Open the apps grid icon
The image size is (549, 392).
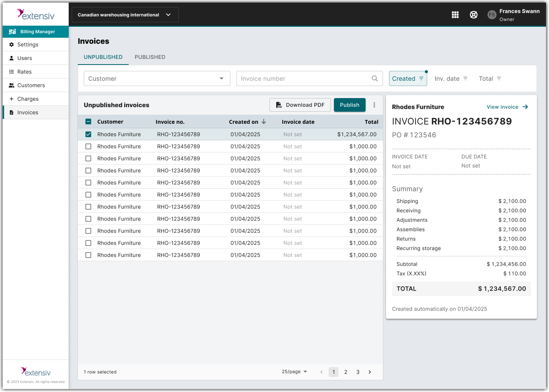455,15
